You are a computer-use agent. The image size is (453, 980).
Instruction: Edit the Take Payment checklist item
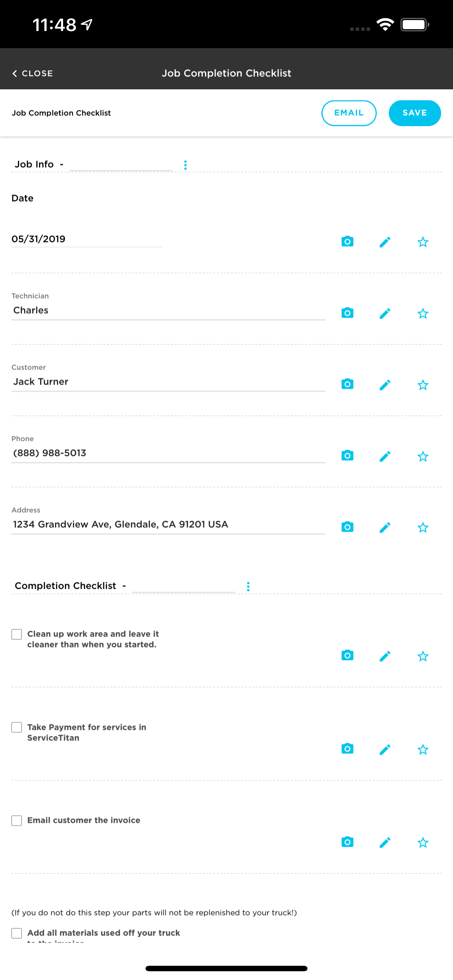[385, 749]
